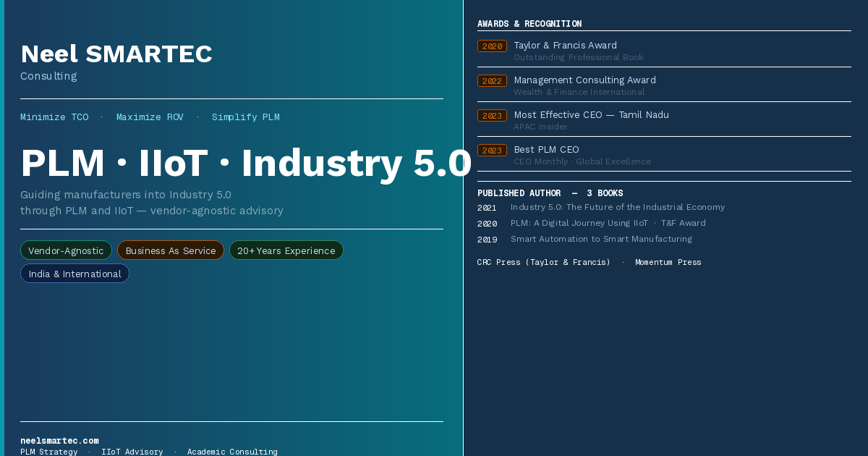Click the India & International badge
868x456 pixels.
pyautogui.click(x=75, y=273)
